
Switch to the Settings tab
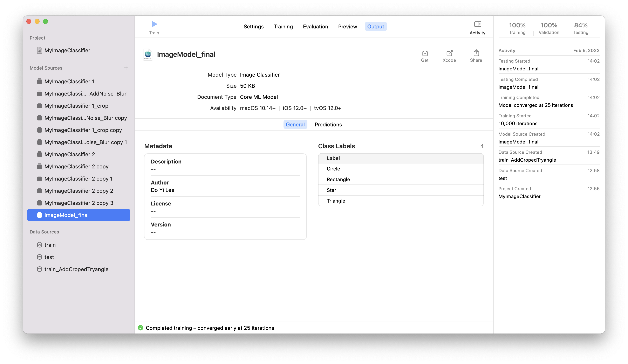point(253,27)
